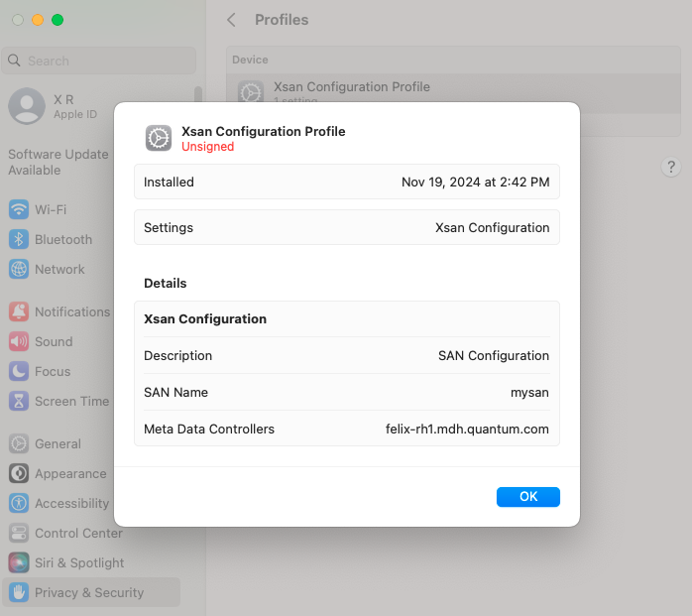The image size is (692, 616).
Task: Click the red Unsigned status label
Action: 208,147
